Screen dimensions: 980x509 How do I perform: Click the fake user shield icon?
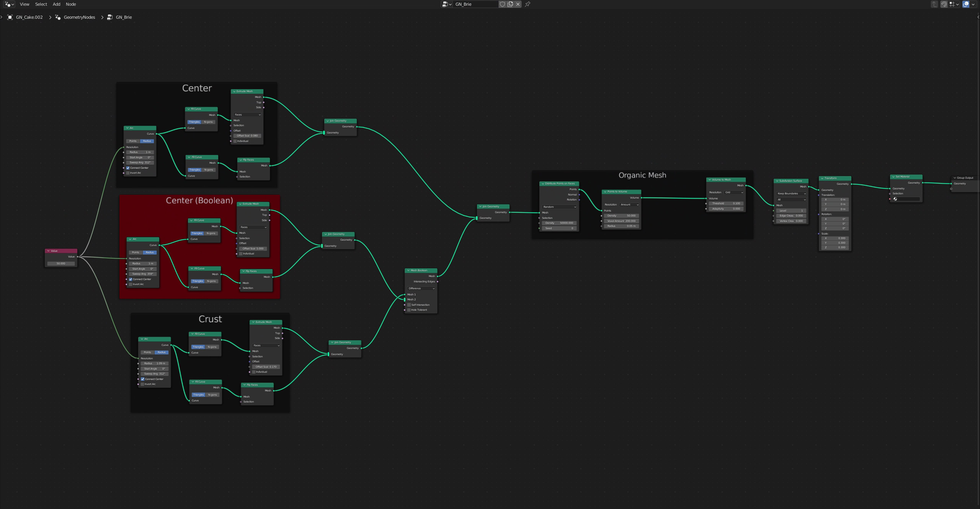click(502, 4)
